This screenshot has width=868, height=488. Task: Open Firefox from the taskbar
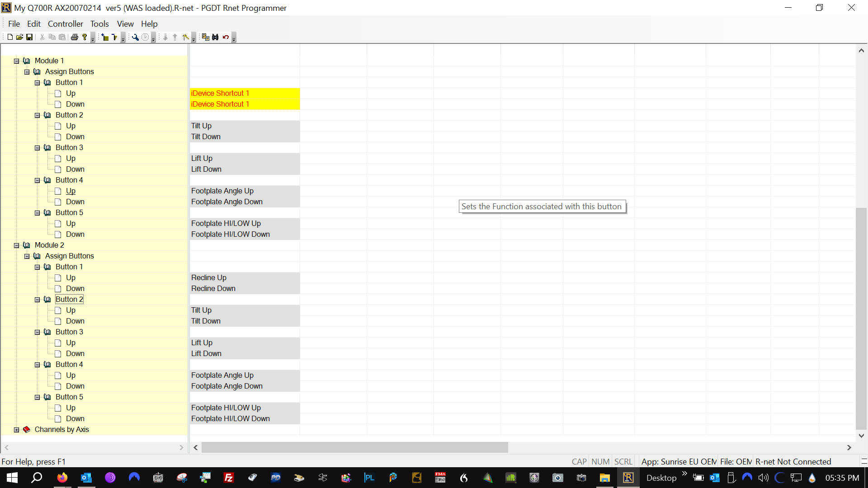62,478
